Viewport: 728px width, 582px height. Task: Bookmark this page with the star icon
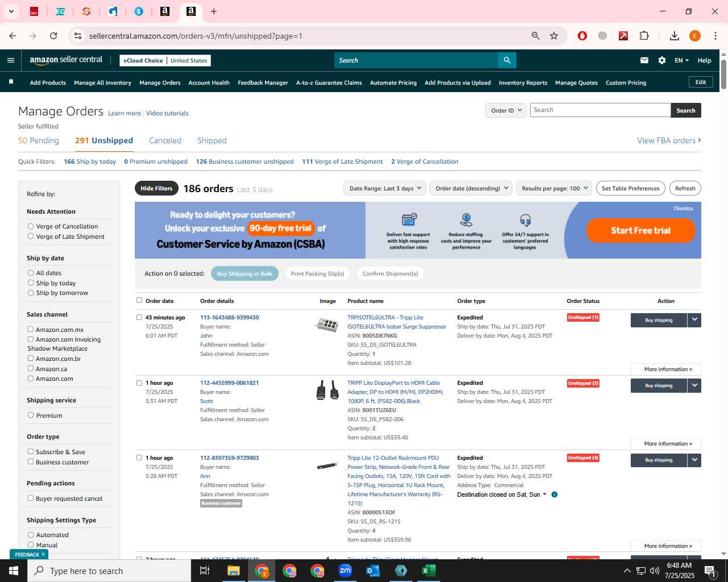click(554, 36)
